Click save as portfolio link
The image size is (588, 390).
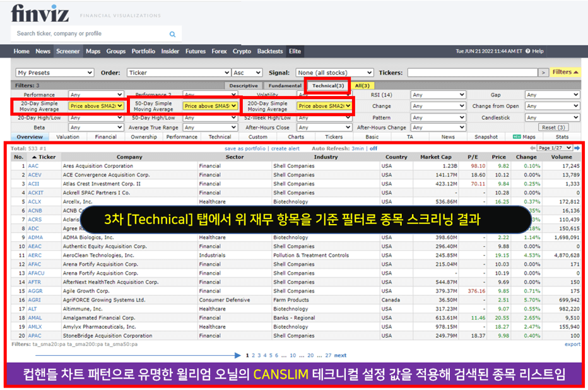click(x=245, y=148)
